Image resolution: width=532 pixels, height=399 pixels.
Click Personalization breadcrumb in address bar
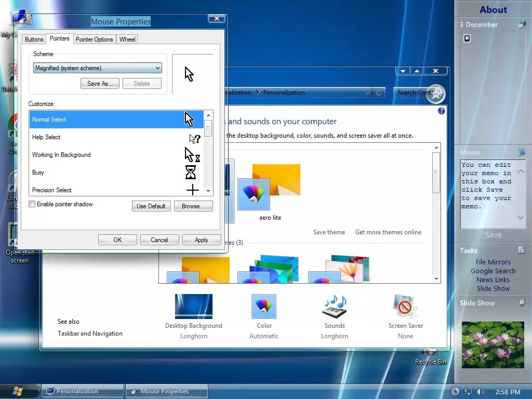point(284,92)
